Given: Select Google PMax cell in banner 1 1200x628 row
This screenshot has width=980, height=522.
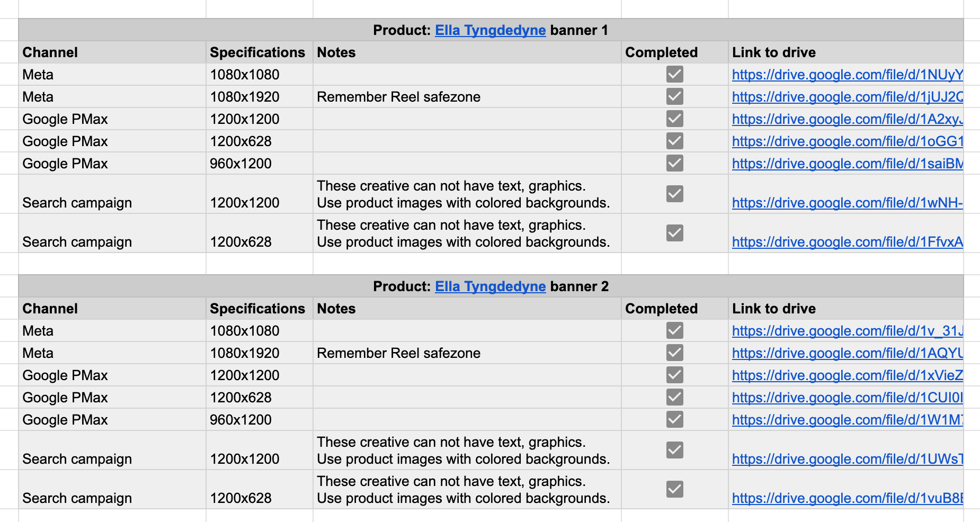Looking at the screenshot, I should point(112,141).
